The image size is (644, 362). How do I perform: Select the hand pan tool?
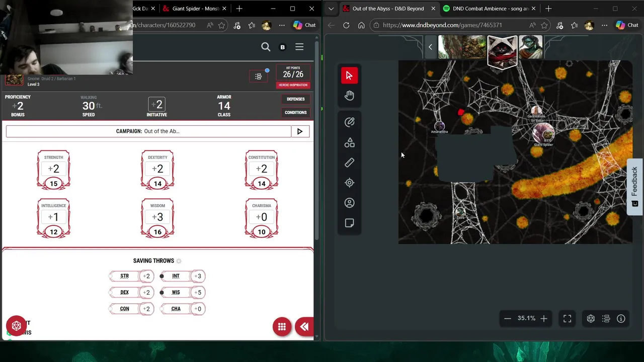click(x=349, y=96)
